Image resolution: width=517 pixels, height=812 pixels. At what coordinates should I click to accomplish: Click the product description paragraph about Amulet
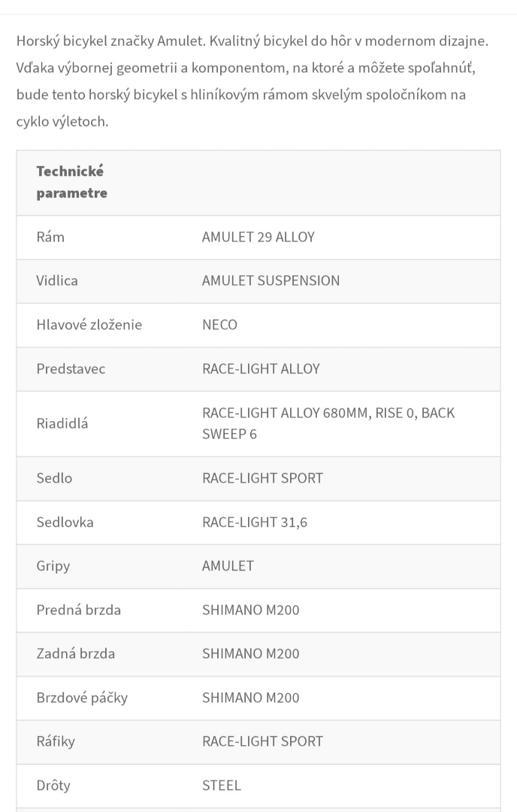(252, 80)
